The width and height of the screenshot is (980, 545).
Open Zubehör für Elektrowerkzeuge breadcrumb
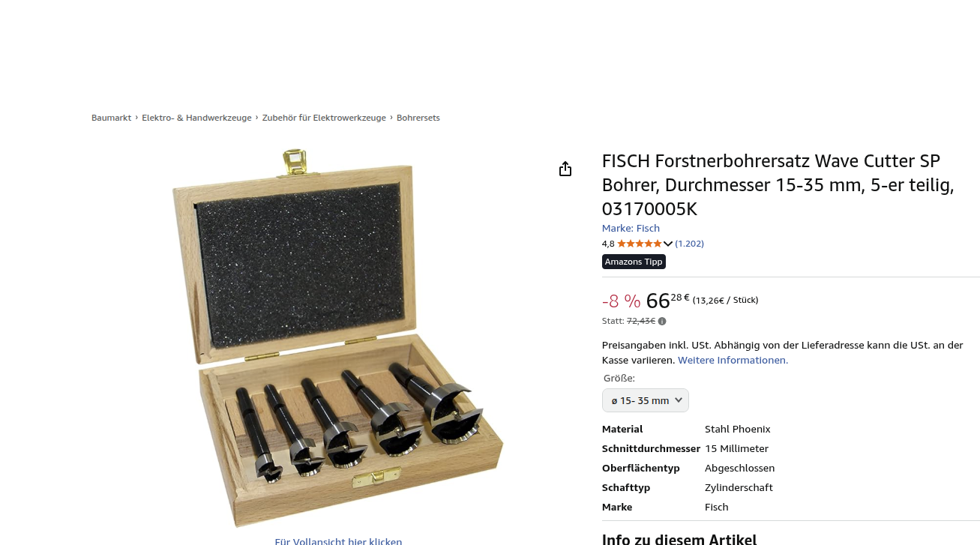tap(324, 118)
